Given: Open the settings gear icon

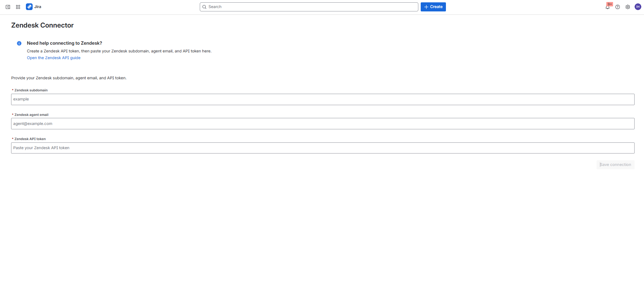Looking at the screenshot, I should 628,7.
